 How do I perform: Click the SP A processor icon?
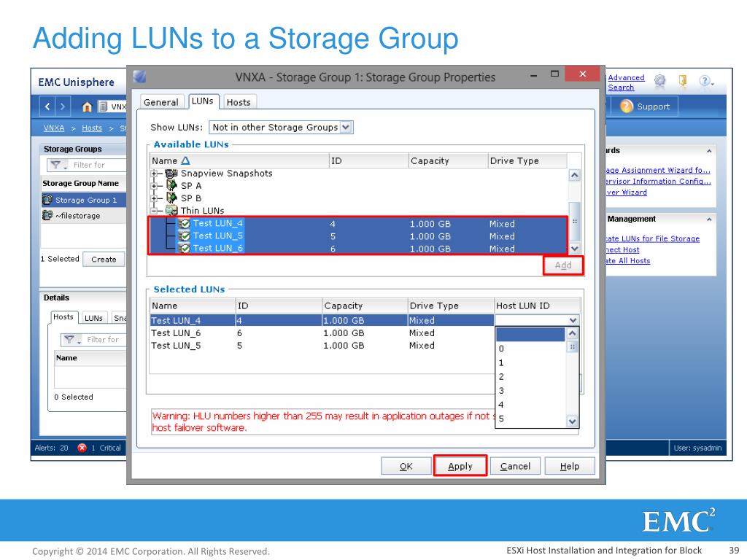pos(171,185)
